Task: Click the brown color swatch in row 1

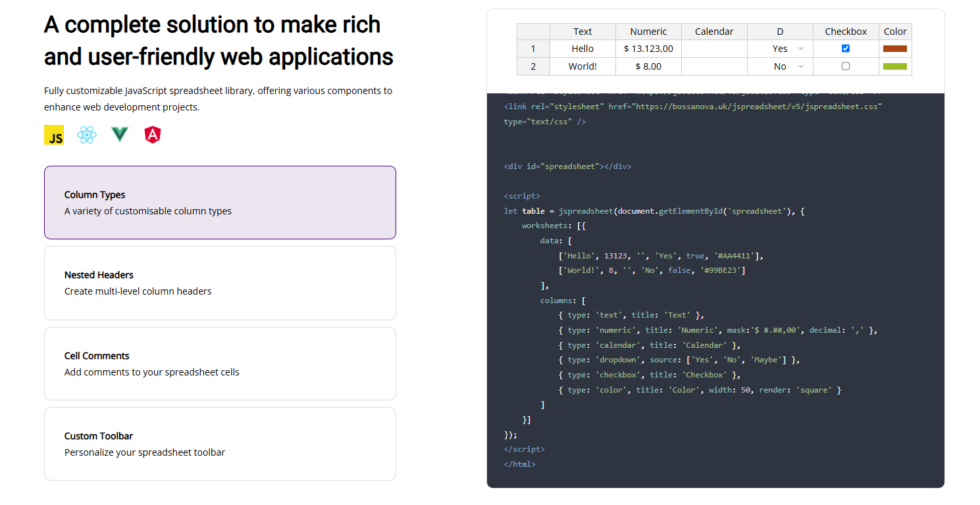Action: pyautogui.click(x=895, y=49)
